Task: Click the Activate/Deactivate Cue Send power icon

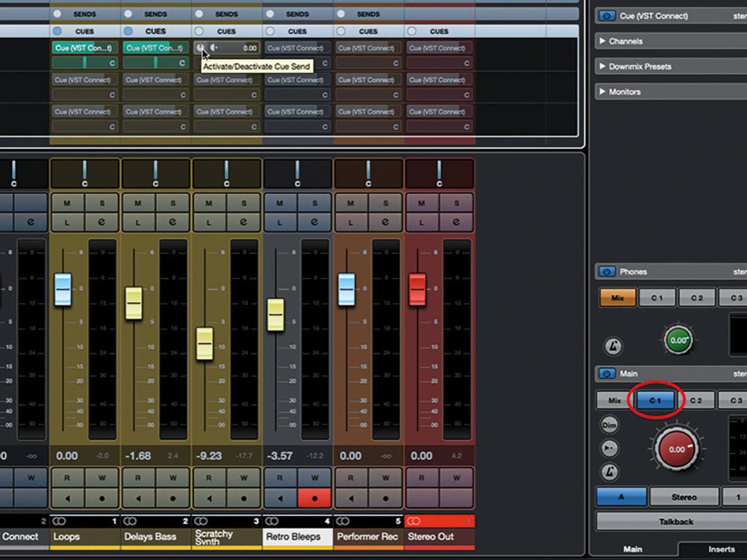Action: (200, 48)
